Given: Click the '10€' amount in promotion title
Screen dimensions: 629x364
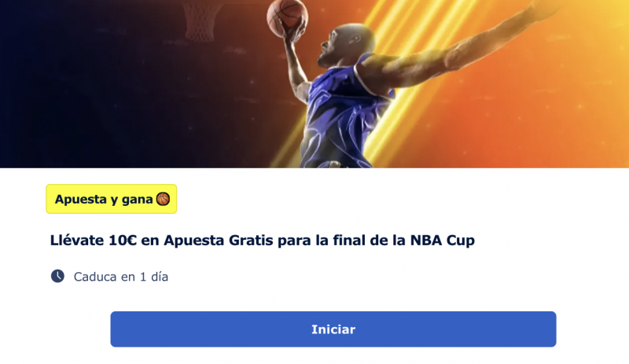Looking at the screenshot, I should coord(123,241).
